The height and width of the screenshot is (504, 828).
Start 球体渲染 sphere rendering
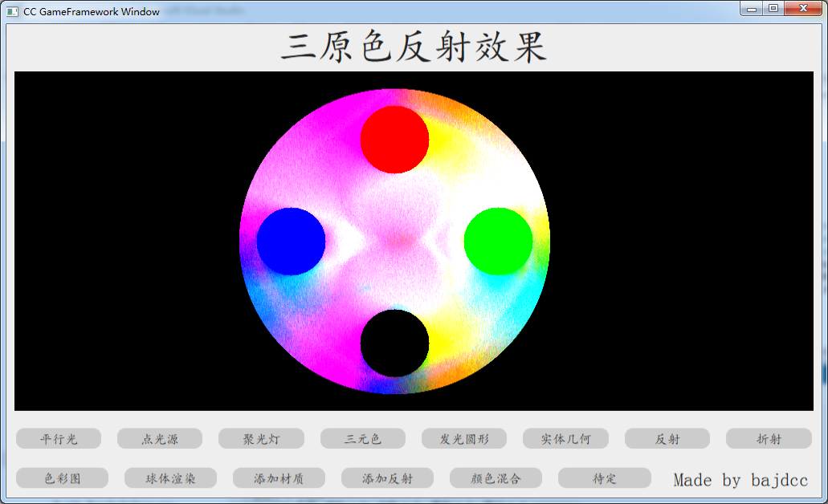(x=170, y=478)
